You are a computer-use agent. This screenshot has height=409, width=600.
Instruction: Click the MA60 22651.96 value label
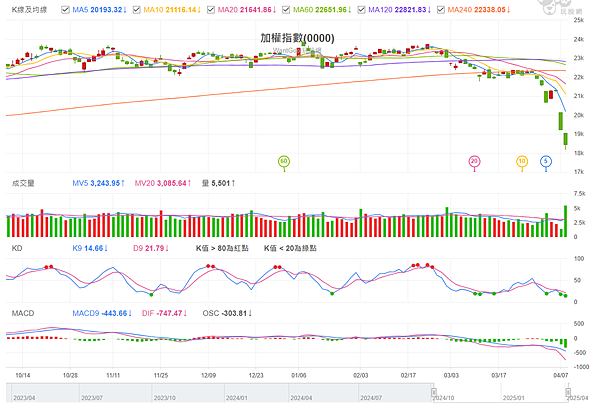(322, 10)
